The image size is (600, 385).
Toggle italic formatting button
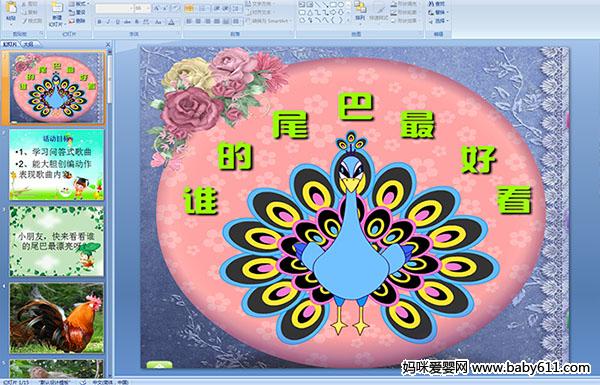pos(108,22)
